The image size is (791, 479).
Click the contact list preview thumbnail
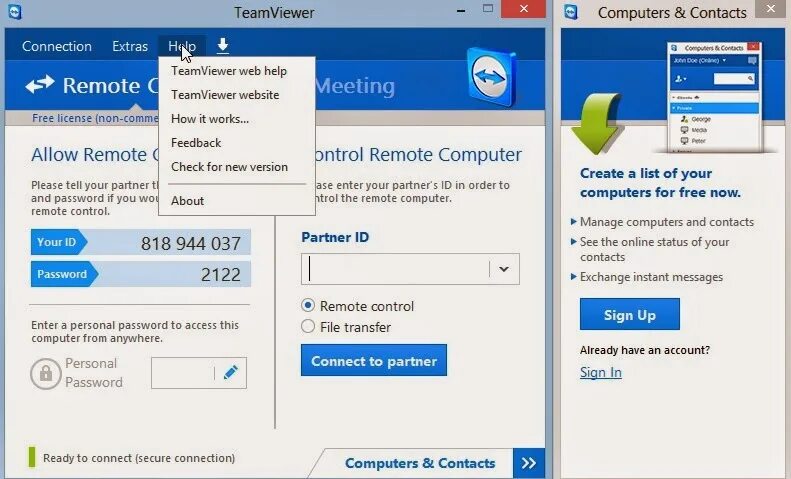click(x=714, y=97)
